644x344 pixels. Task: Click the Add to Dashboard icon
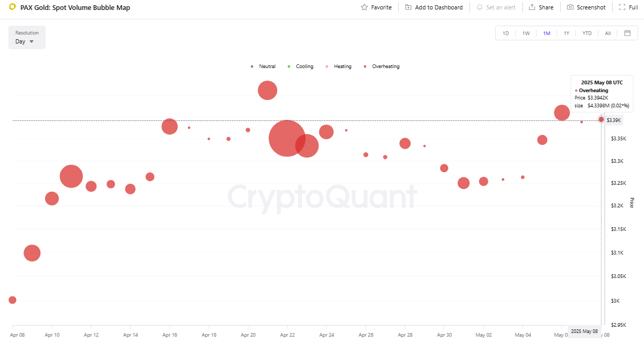(408, 7)
